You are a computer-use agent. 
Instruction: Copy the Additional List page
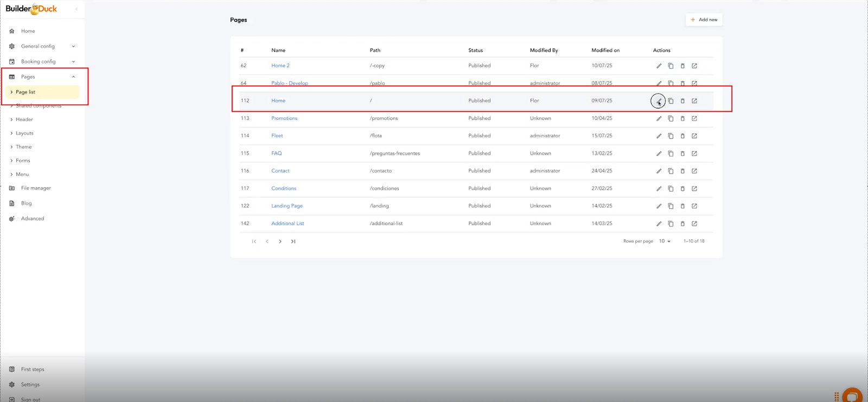[x=671, y=224]
